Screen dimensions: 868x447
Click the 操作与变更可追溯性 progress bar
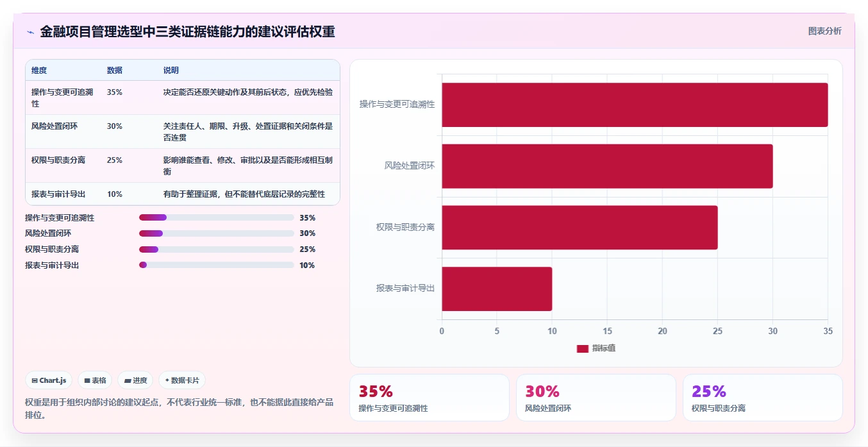click(216, 217)
